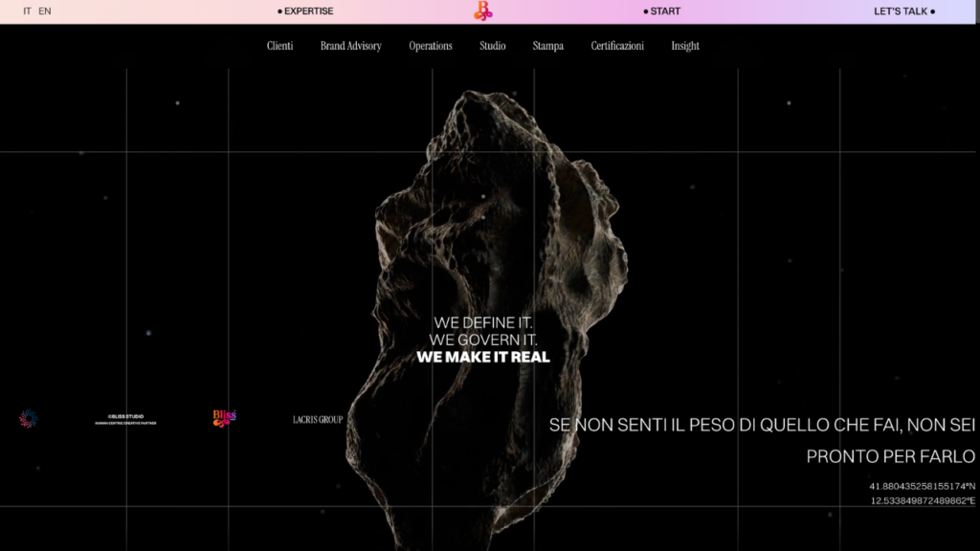Click the Lacris Group logo
The height and width of the screenshot is (551, 980).
(x=318, y=419)
